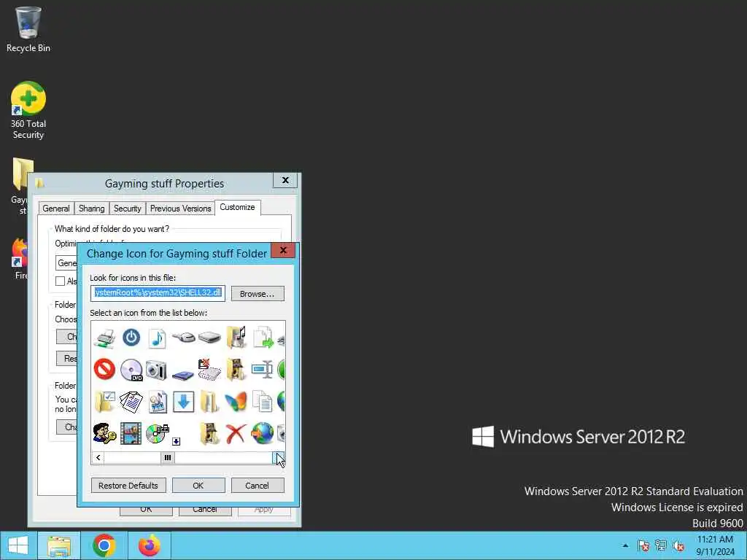Pick the folder with music note icon
The width and height of the screenshot is (747, 560).
(x=236, y=338)
